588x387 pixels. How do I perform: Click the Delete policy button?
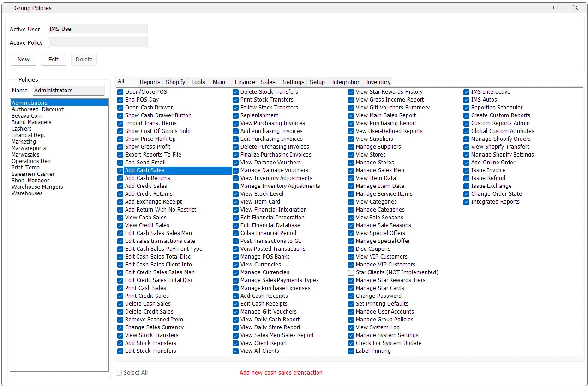coord(84,60)
